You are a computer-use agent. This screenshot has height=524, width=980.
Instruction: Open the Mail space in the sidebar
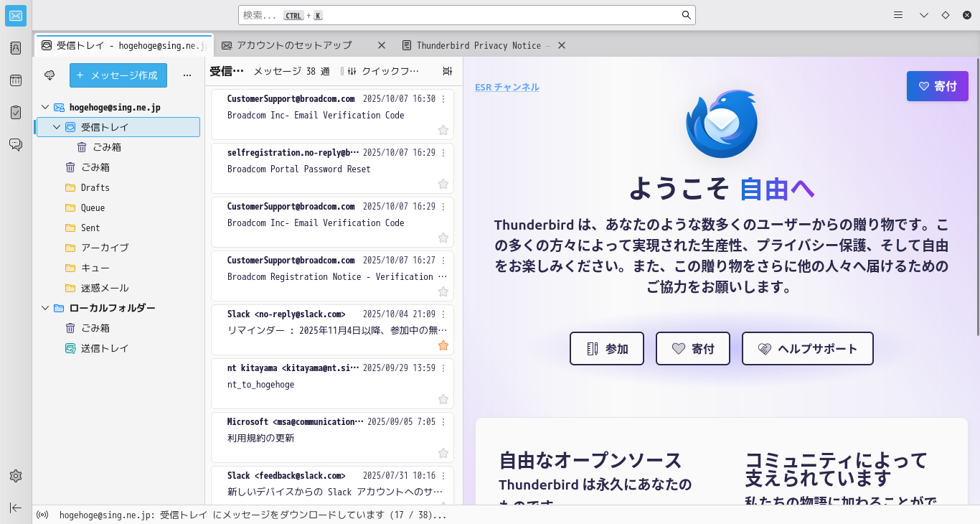click(x=16, y=16)
